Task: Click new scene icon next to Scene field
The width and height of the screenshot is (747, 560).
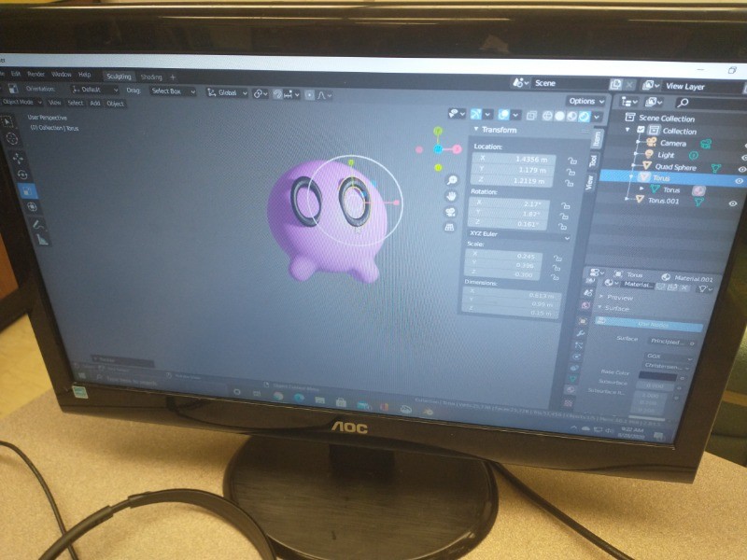Action: [x=615, y=84]
